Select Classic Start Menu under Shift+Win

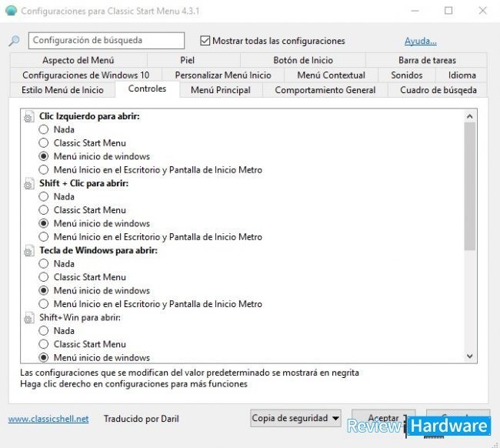[44, 344]
